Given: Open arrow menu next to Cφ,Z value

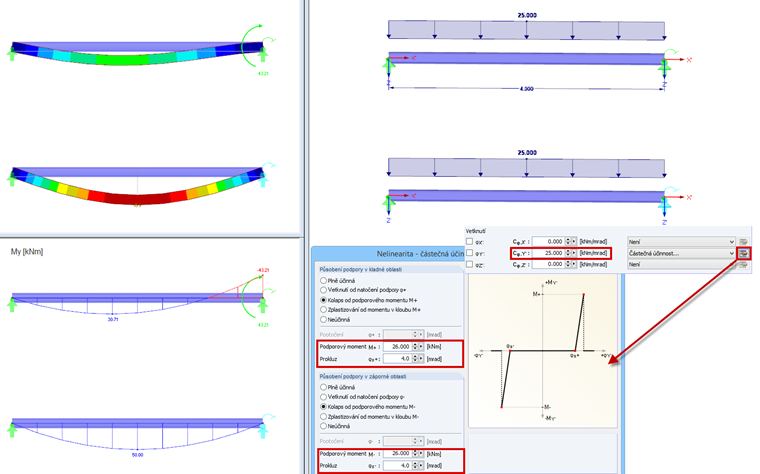Looking at the screenshot, I should click(574, 265).
